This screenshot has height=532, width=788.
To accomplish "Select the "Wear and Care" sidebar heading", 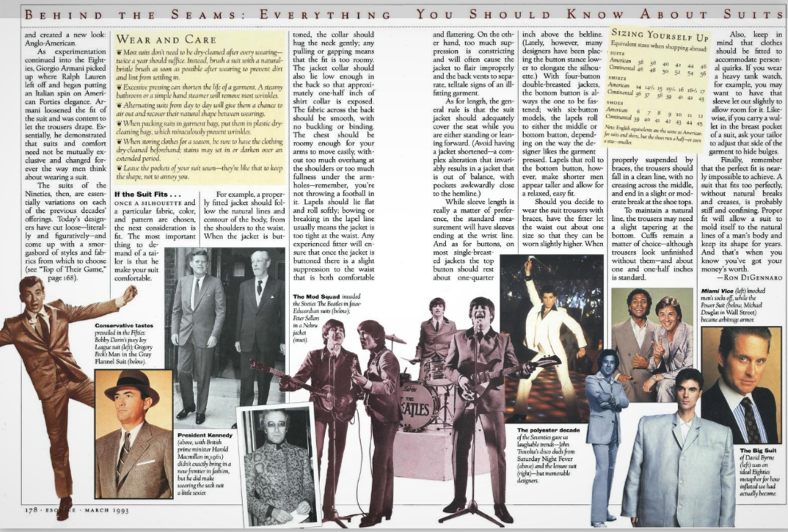I will 167,39.
